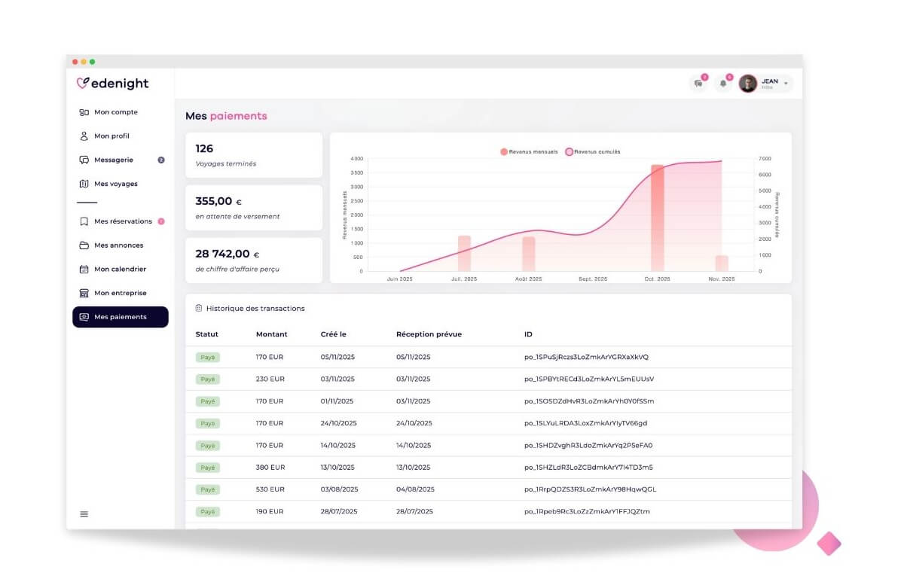
Task: Toggle the Revenus mensuels chart legend
Action: (529, 152)
